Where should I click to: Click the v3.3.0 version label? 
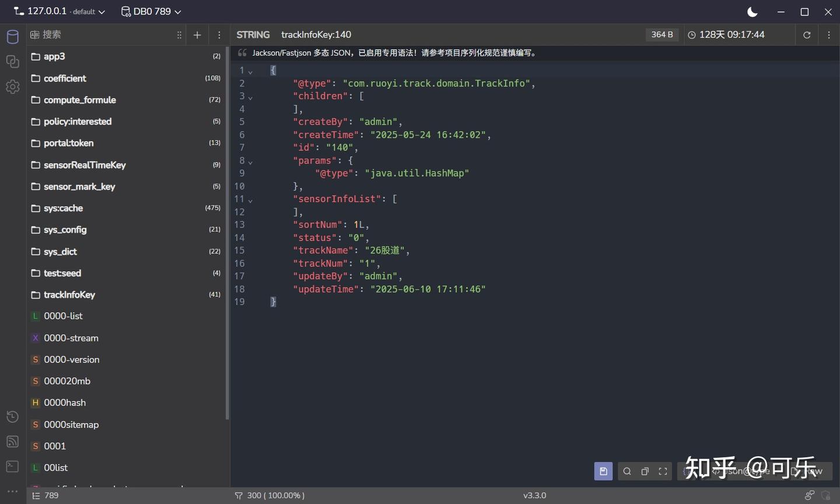click(x=534, y=495)
